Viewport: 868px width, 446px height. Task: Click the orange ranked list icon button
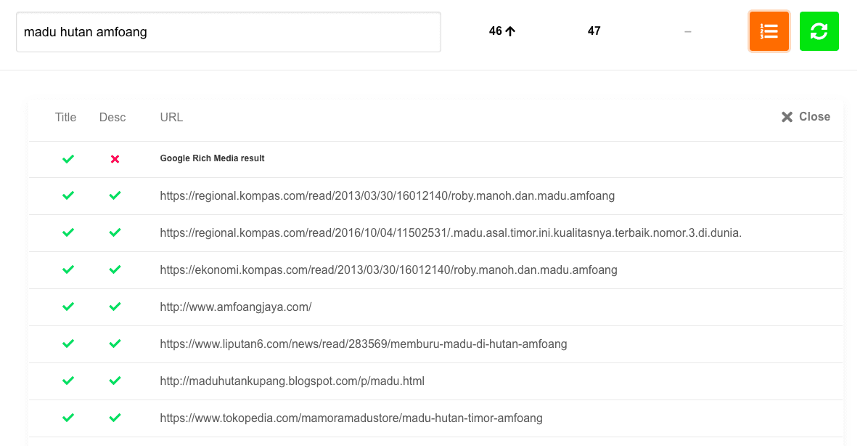tap(769, 31)
